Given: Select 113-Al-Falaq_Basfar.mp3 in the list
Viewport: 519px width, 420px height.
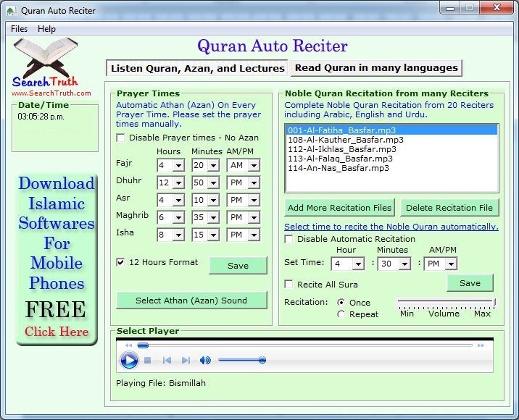Looking at the screenshot, I should [391, 159].
